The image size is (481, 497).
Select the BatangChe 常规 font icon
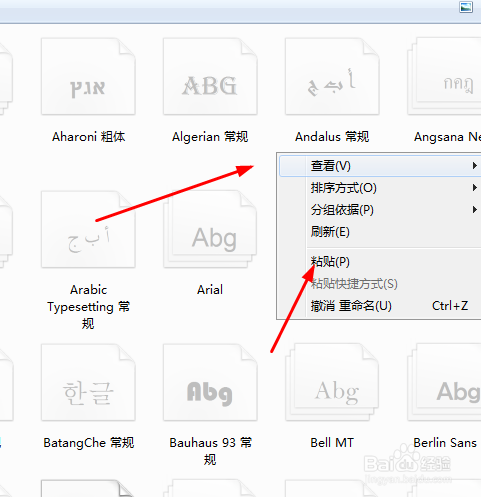click(x=88, y=382)
